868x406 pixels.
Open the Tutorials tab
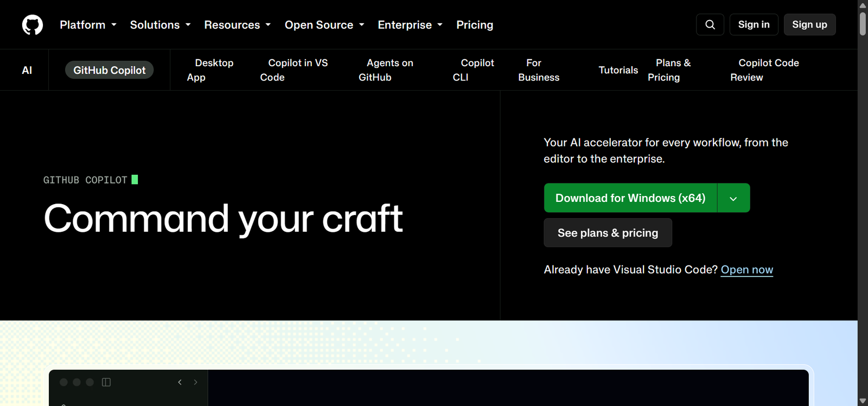(x=618, y=70)
